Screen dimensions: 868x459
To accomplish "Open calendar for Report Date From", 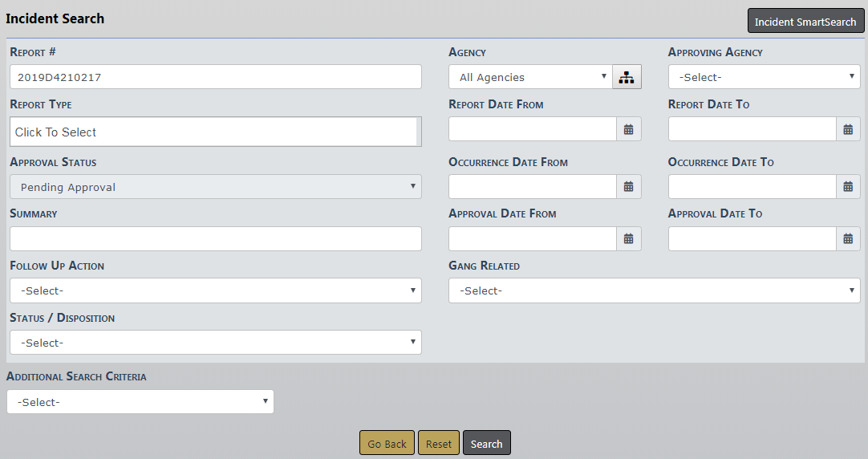I will [x=629, y=129].
